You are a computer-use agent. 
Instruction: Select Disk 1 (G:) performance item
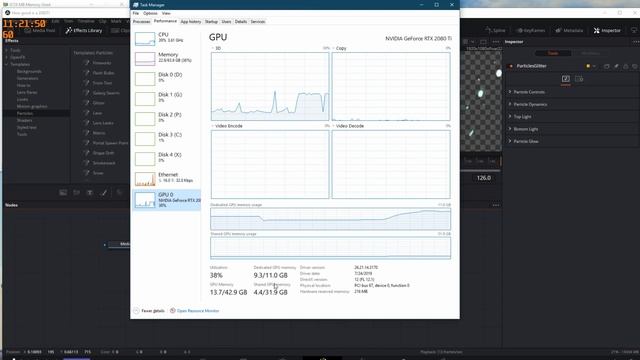(167, 98)
